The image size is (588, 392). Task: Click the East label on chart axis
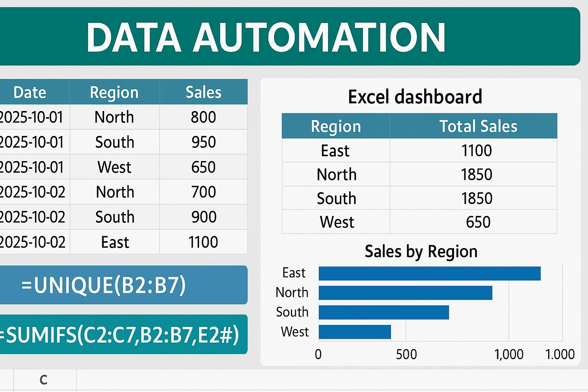[294, 273]
